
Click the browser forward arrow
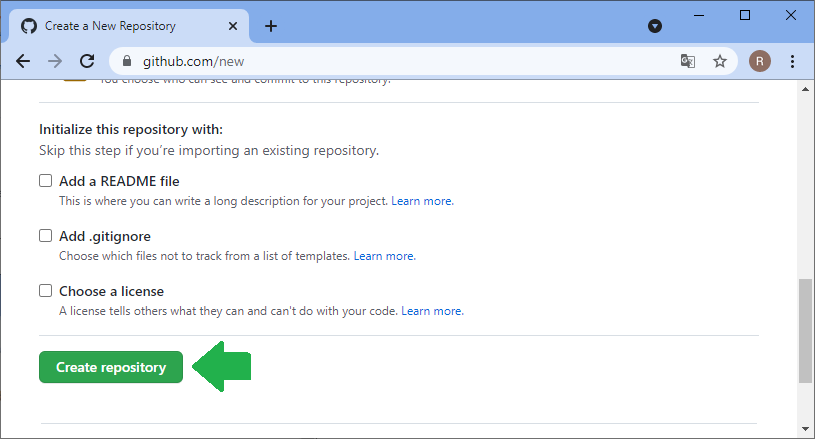point(55,61)
